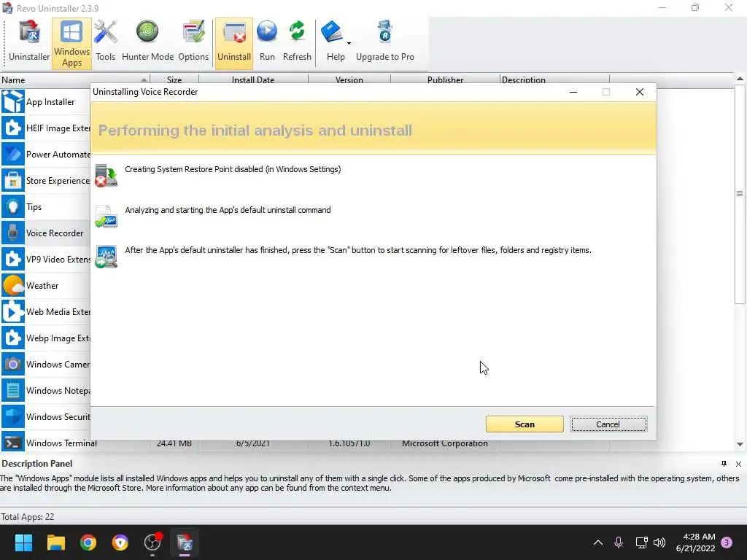Click the list vertical scrollbar thumb
Image resolution: width=747 pixels, height=560 pixels.
click(x=740, y=194)
